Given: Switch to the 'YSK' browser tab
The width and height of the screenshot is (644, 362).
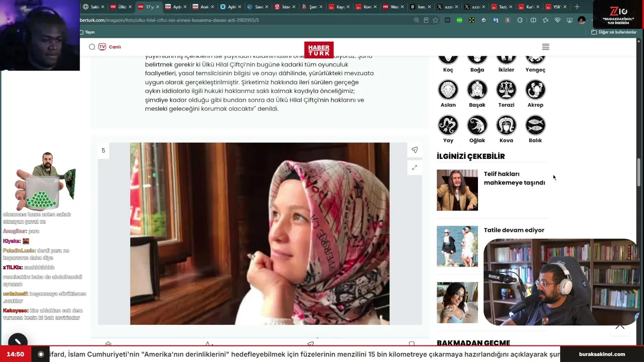Looking at the screenshot, I should click(556, 7).
